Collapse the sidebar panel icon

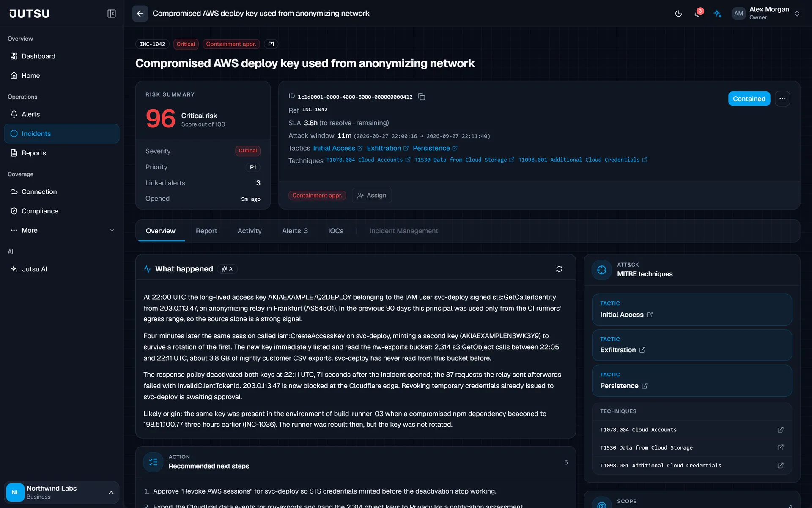(x=112, y=14)
